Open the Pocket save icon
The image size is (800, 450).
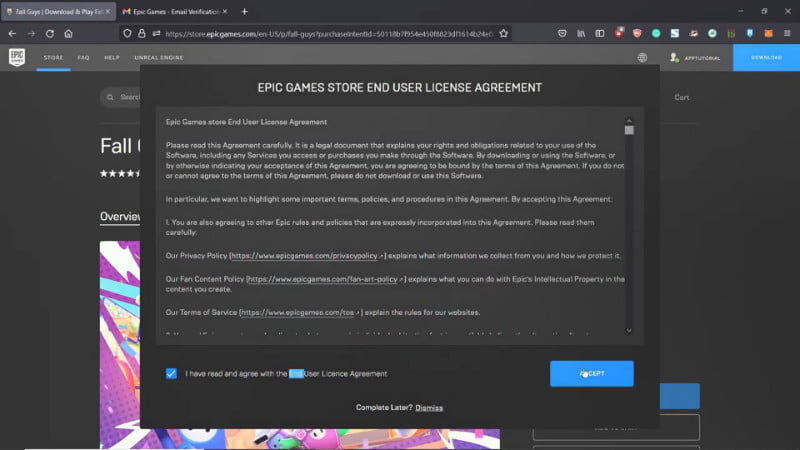562,34
